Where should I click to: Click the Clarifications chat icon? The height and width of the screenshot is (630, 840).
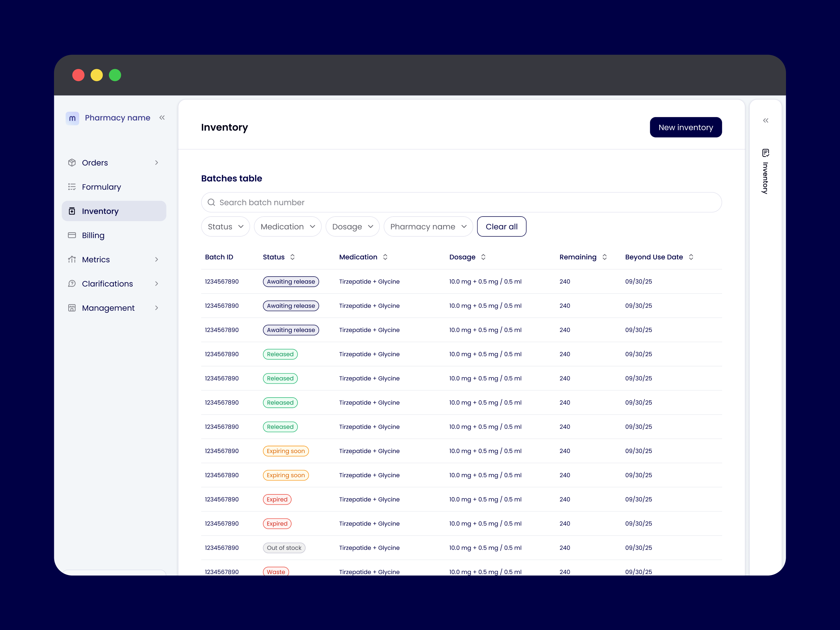(x=72, y=284)
